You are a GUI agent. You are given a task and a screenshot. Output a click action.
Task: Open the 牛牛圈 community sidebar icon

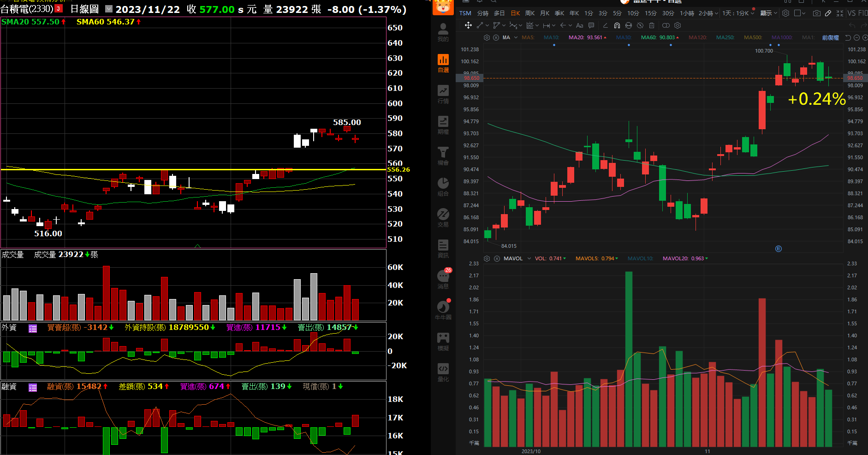[x=443, y=310]
